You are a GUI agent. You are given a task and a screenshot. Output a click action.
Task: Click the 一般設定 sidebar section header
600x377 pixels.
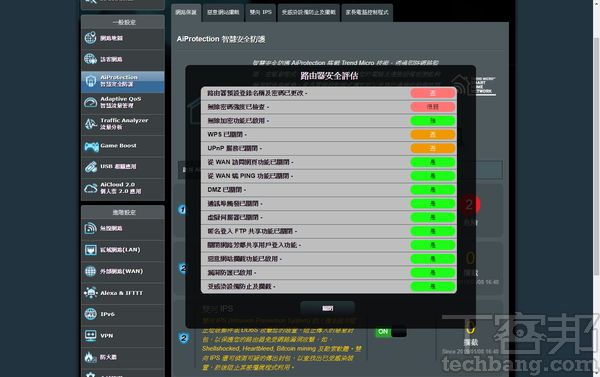[x=123, y=22]
